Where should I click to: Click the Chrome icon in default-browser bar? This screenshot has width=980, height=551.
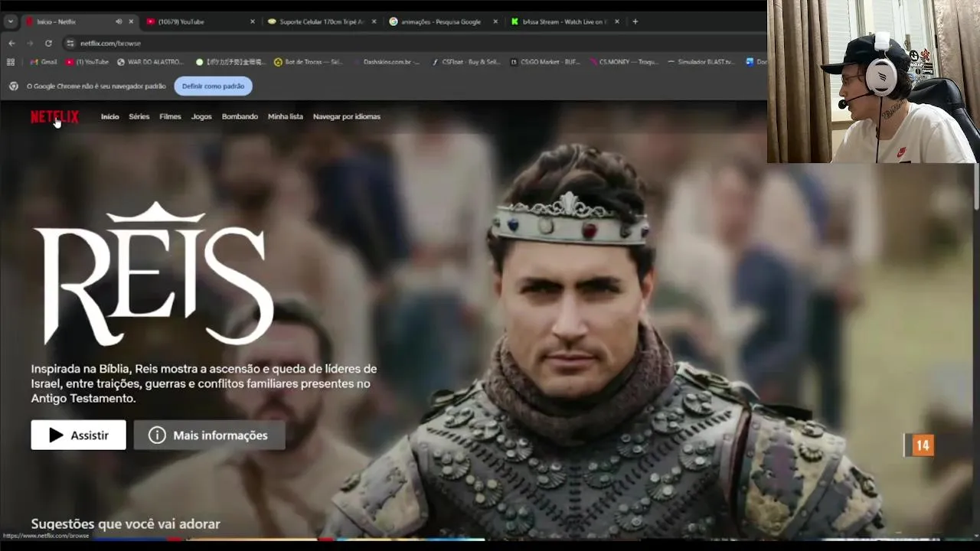13,86
